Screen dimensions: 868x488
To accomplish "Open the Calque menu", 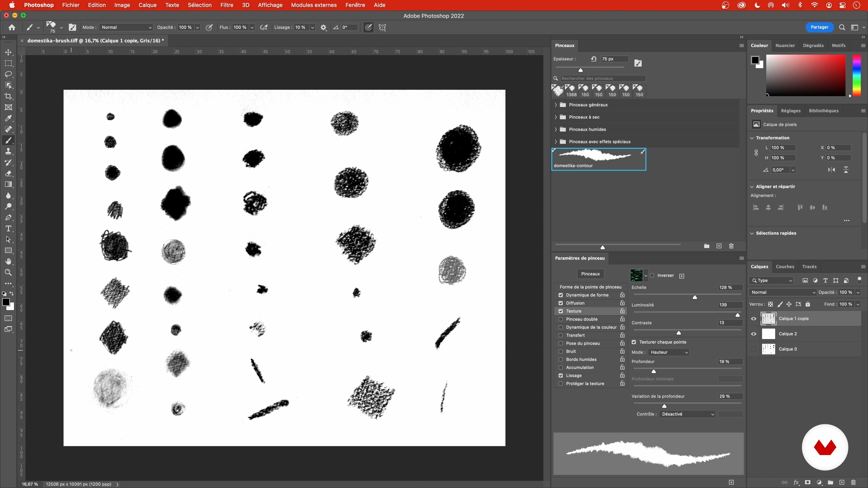I will [147, 5].
